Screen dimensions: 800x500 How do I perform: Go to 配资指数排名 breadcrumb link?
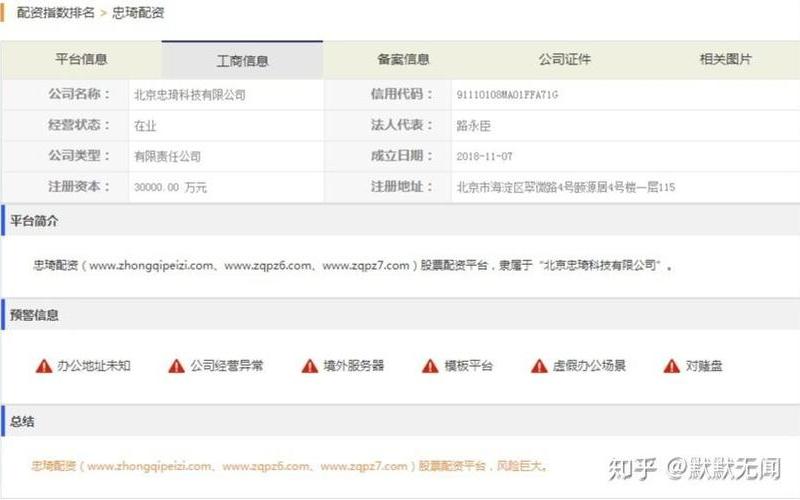click(56, 13)
